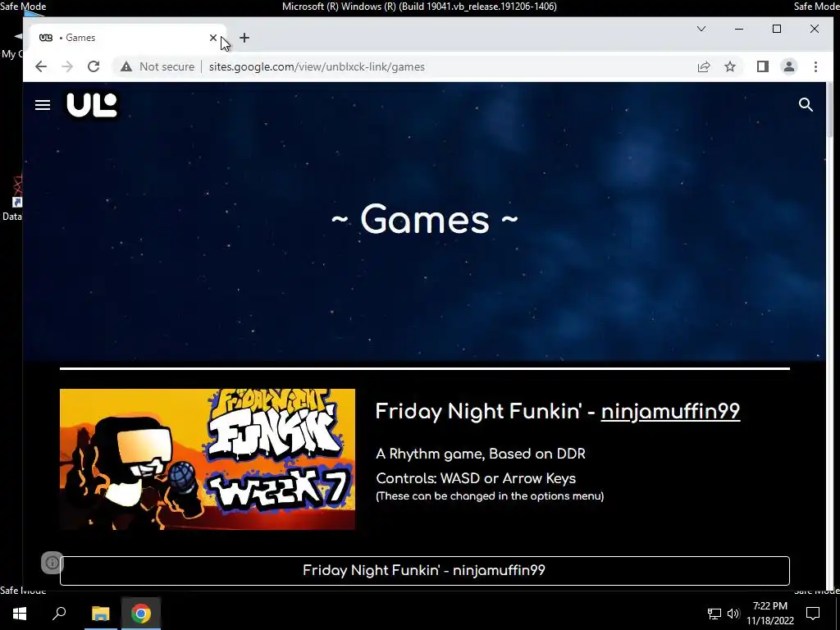The width and height of the screenshot is (840, 630).
Task: Click the UL site logo
Action: [x=92, y=105]
